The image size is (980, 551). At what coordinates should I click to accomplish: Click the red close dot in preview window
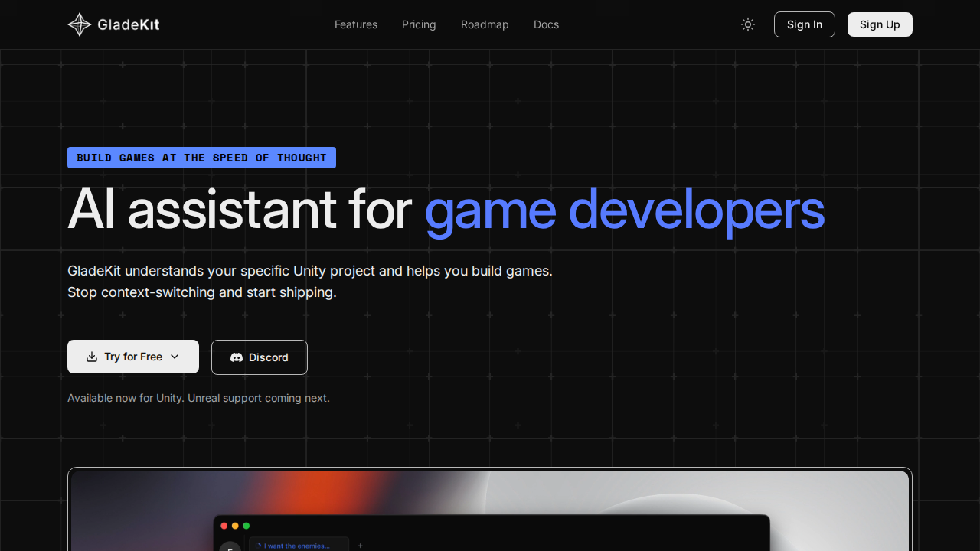point(224,526)
